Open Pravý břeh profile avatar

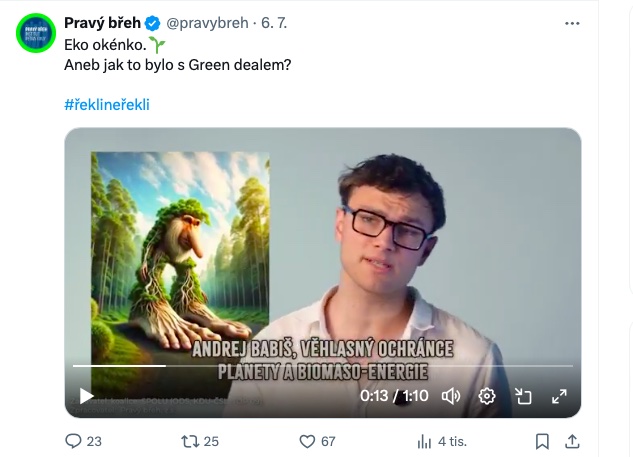36,33
